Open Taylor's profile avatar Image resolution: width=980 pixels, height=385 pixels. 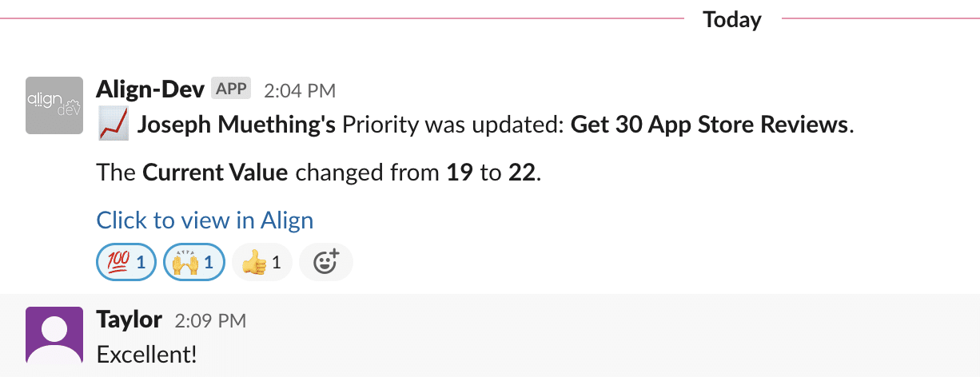coord(54,335)
